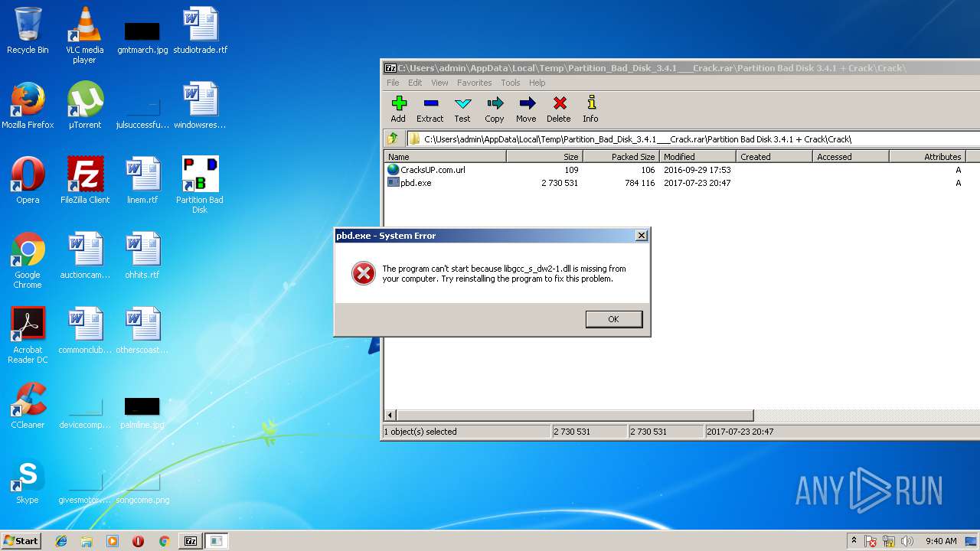Show hidden system tray icons
980x551 pixels.
coord(854,541)
